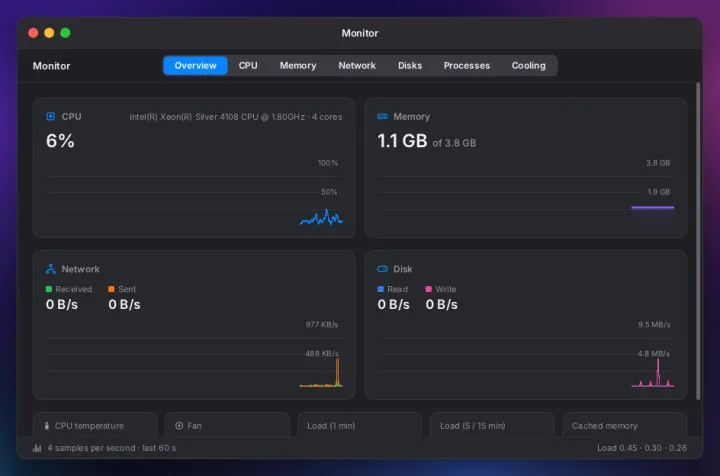Click the 100% CPU axis label

coord(328,163)
